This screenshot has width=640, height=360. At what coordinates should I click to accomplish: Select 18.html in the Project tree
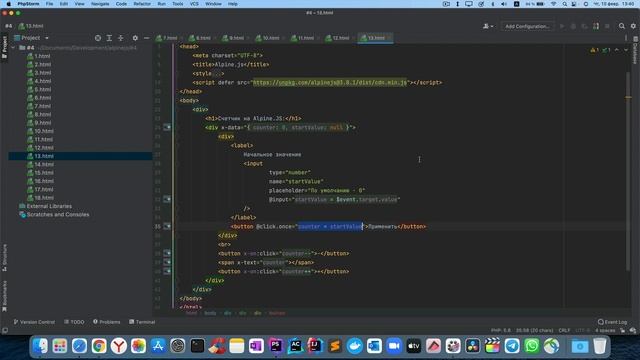[x=40, y=198]
